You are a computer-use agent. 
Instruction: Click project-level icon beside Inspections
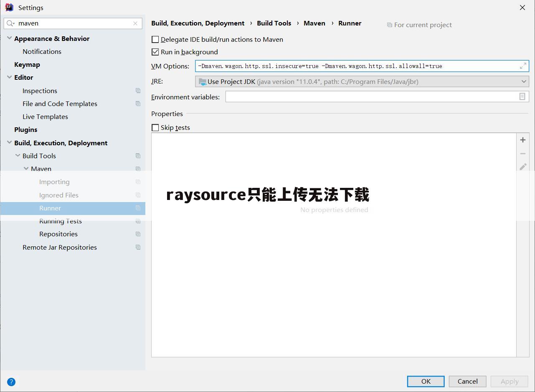(x=138, y=91)
